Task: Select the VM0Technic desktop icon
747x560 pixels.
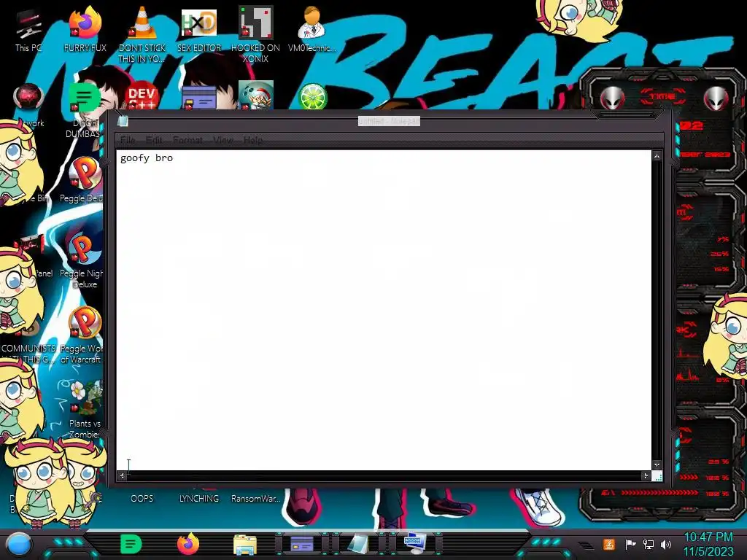Action: click(312, 29)
